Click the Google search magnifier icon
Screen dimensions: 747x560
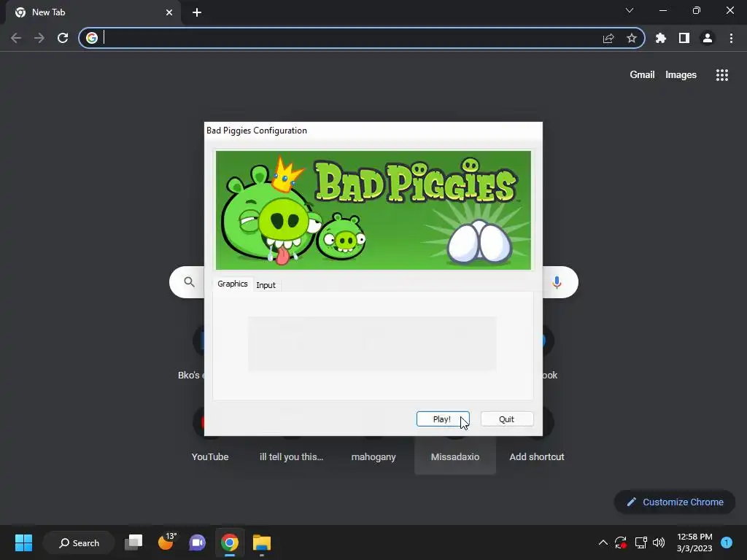(189, 282)
